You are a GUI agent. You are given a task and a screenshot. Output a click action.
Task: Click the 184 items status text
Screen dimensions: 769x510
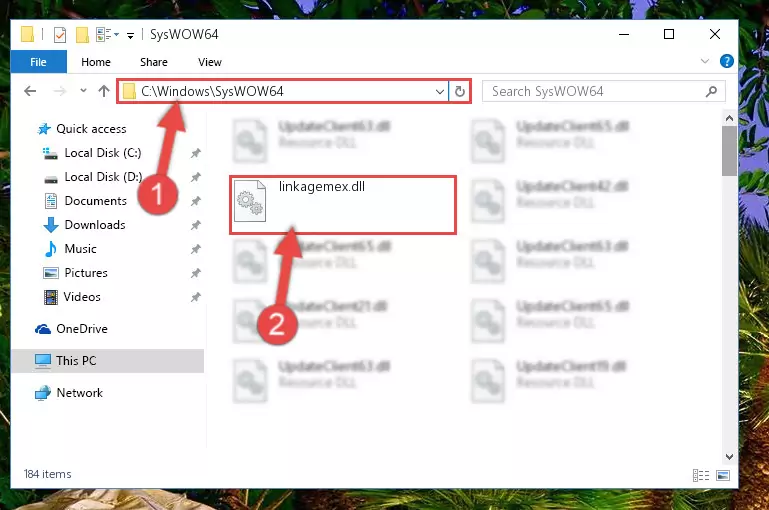pos(48,474)
